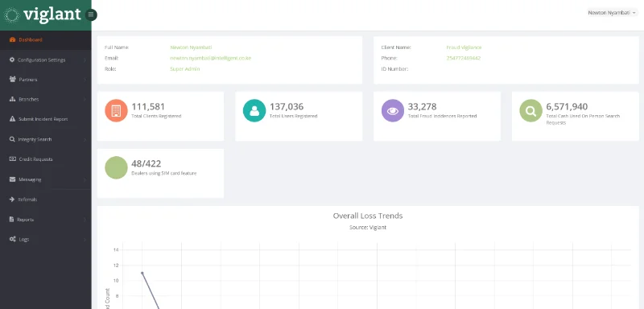Click the Logs gears icon

pyautogui.click(x=13, y=239)
